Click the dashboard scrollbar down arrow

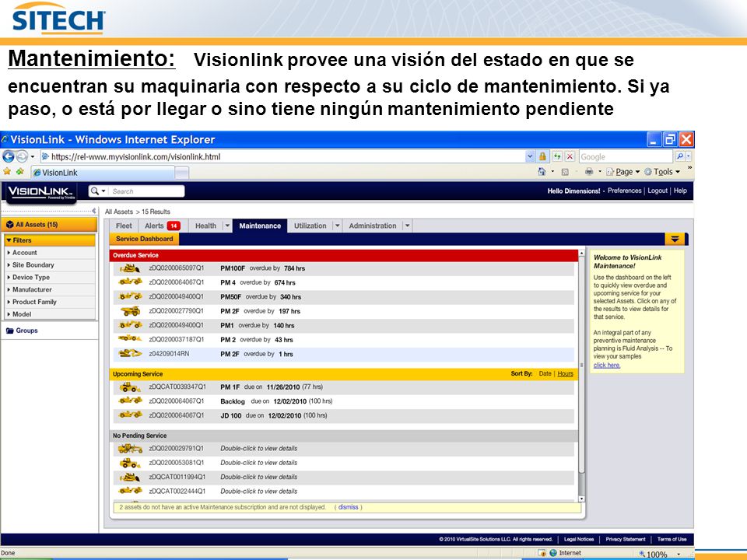(x=582, y=499)
